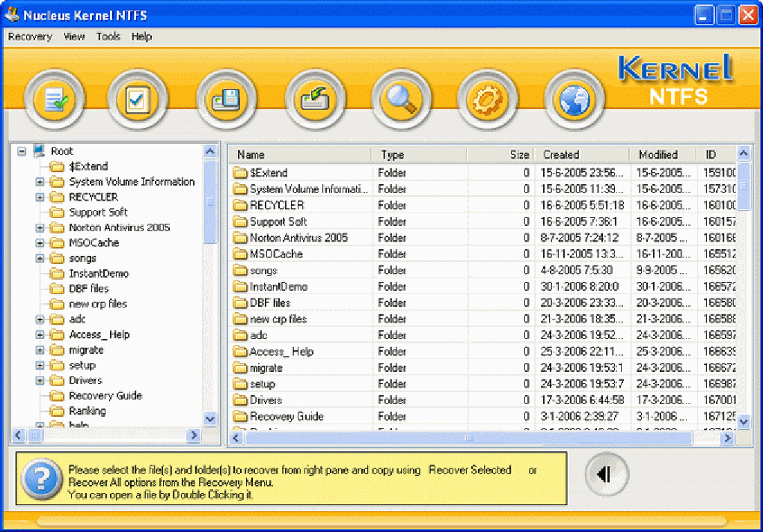Screen dimensions: 763x532
Task: Click the blue question mark help icon
Action: pos(42,480)
